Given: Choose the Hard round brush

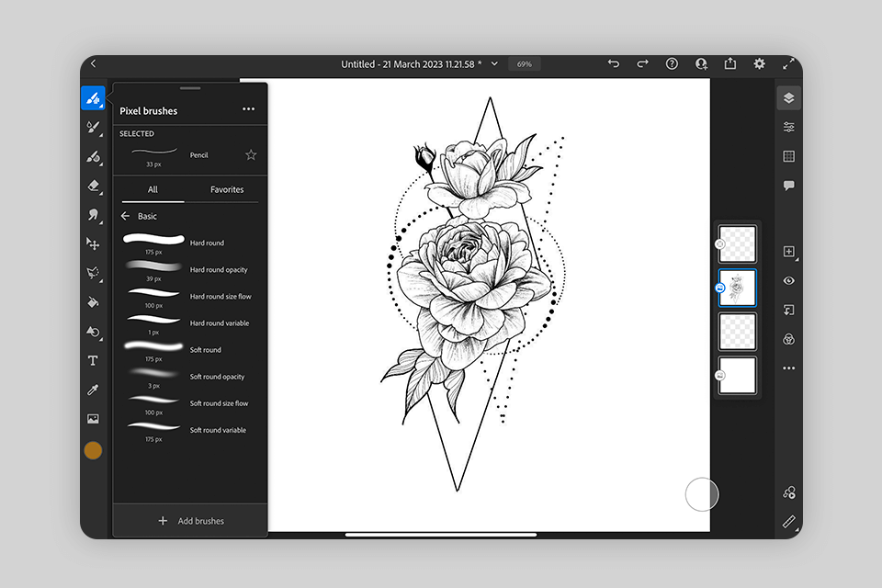Looking at the screenshot, I should (x=190, y=243).
